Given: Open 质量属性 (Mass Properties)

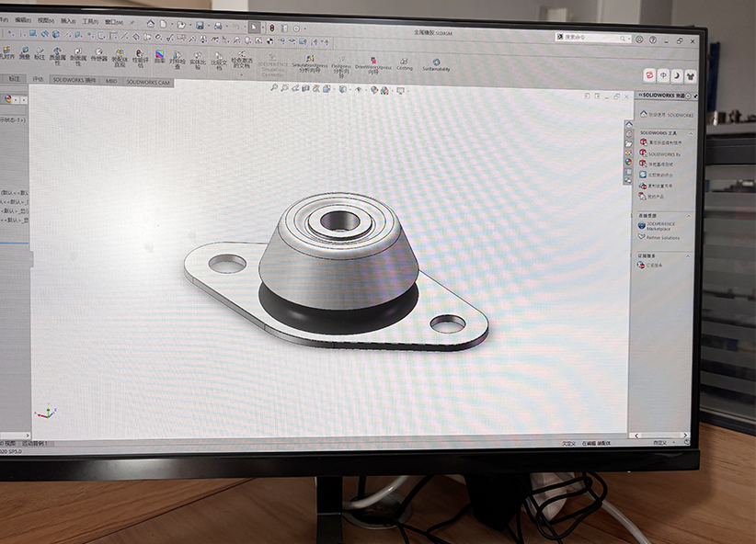Looking at the screenshot, I should pos(57,56).
